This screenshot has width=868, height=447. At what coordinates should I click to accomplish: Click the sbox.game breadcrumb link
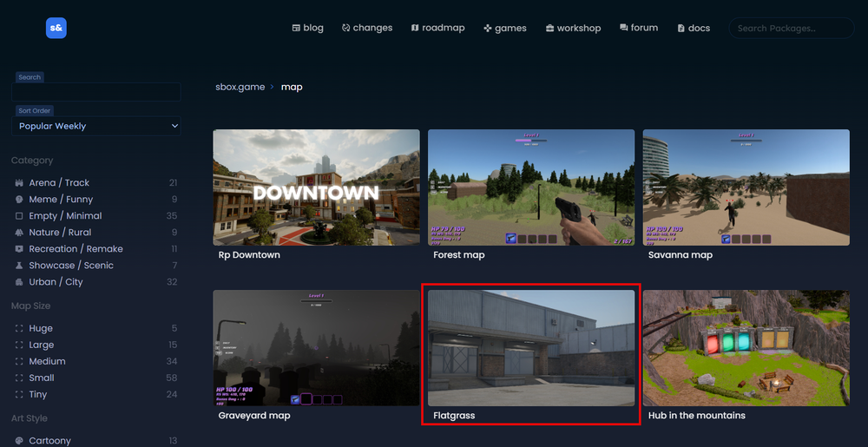tap(240, 87)
